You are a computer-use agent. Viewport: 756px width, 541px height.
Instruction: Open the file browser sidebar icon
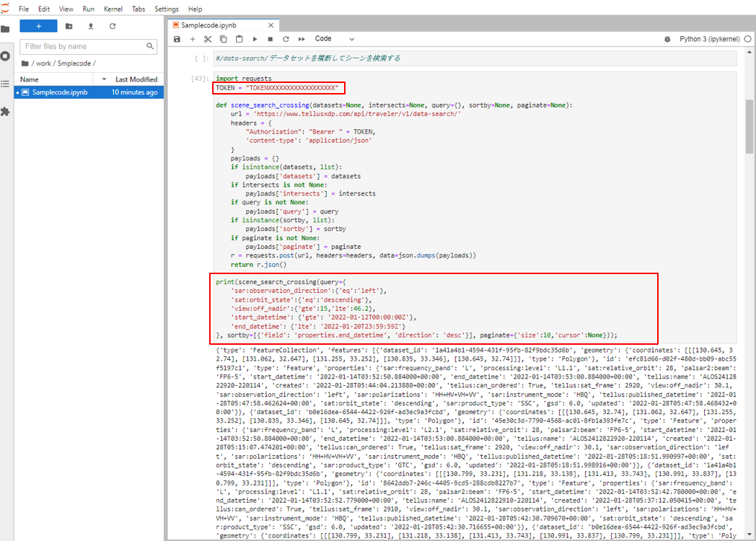click(5, 30)
